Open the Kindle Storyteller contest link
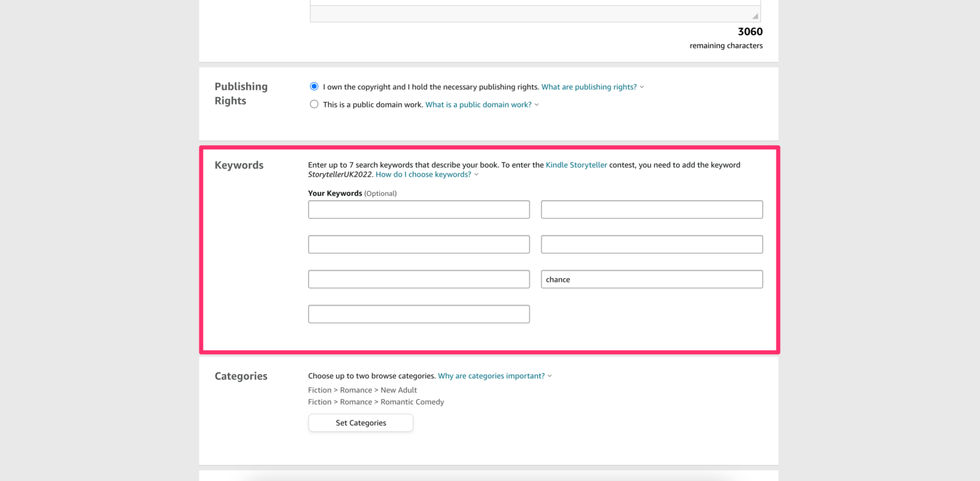This screenshot has height=481, width=980. (x=575, y=165)
